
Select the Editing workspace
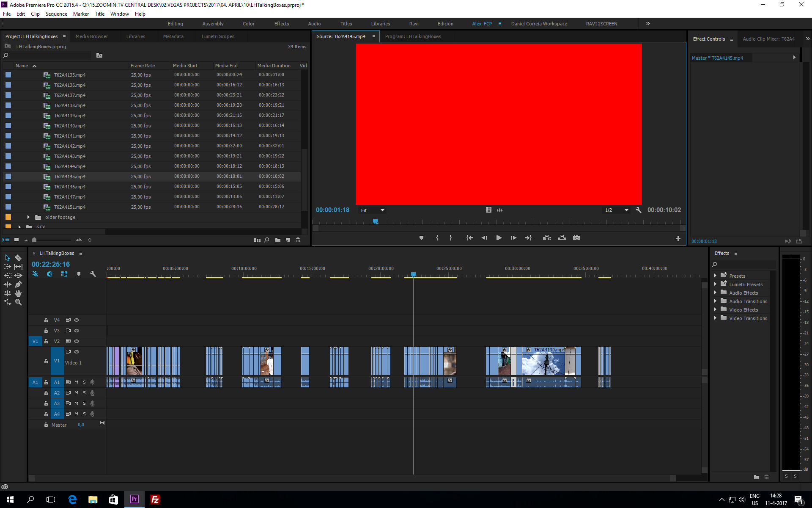click(x=175, y=24)
